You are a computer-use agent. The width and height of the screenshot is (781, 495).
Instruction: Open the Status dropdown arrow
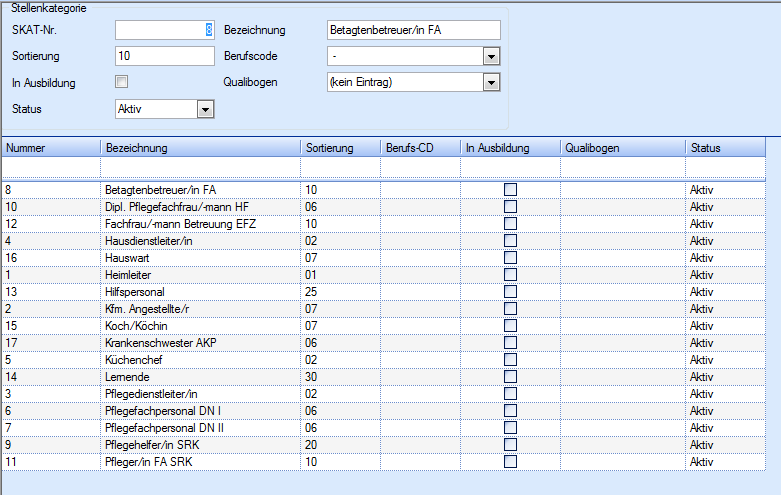pos(205,109)
